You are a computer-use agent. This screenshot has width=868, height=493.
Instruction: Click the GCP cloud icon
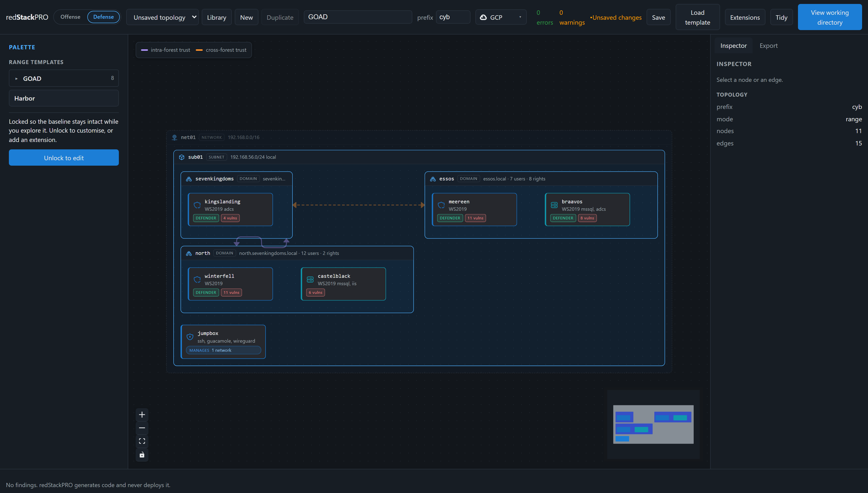pos(483,17)
